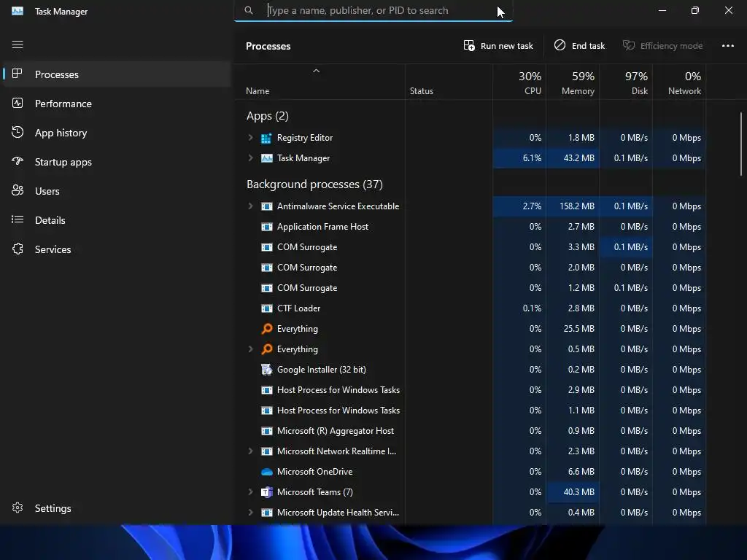Expand the Microsoft Teams (7) group

coord(251,492)
